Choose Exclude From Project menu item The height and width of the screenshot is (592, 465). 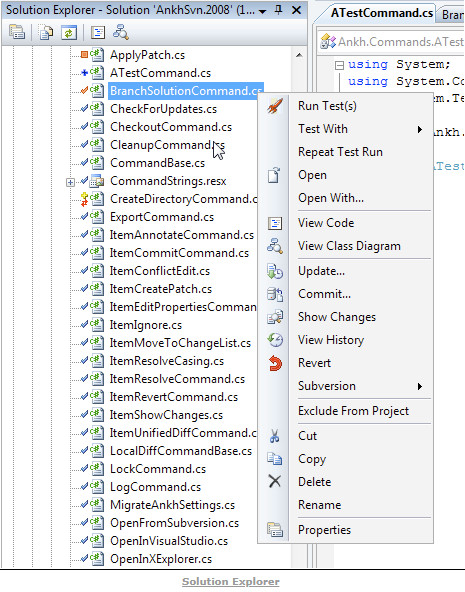[353, 411]
